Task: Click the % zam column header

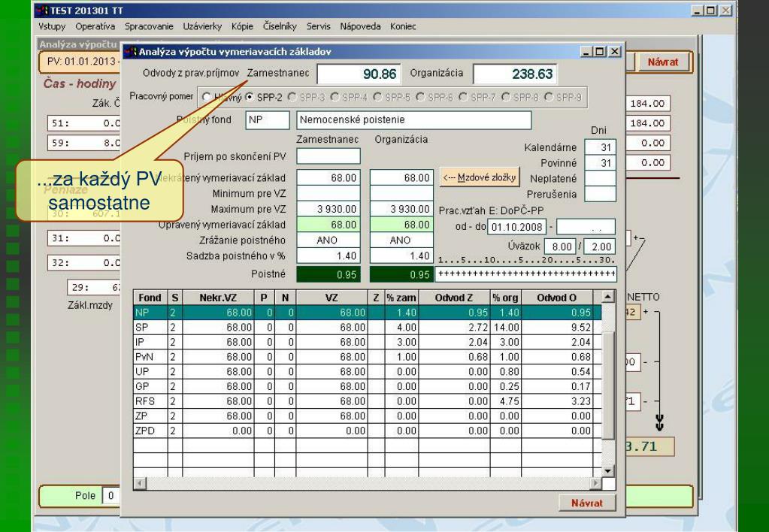Action: 401,297
